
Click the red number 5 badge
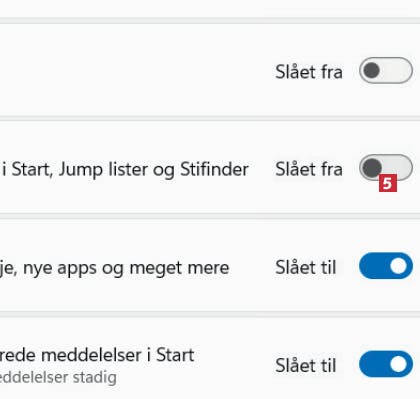point(388,183)
